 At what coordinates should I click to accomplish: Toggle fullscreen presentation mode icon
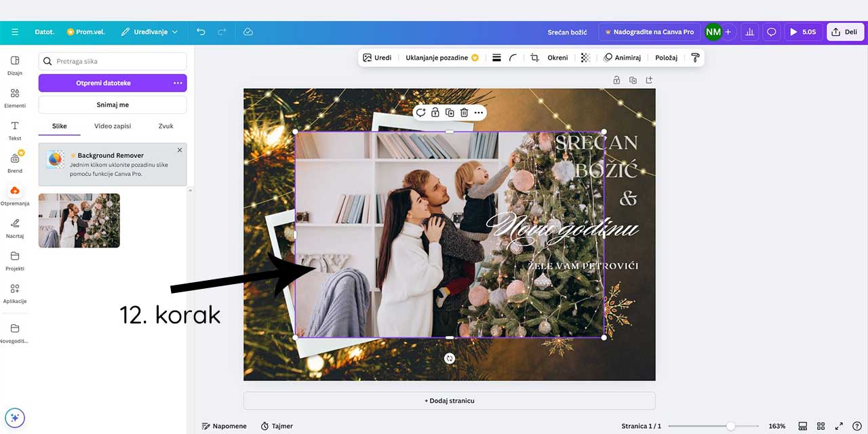838,426
